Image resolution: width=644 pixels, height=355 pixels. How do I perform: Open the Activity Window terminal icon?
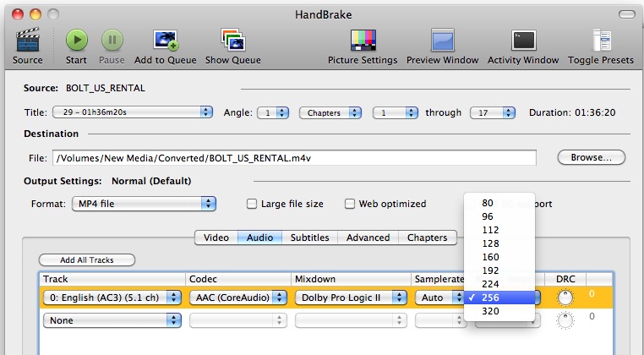click(x=523, y=41)
